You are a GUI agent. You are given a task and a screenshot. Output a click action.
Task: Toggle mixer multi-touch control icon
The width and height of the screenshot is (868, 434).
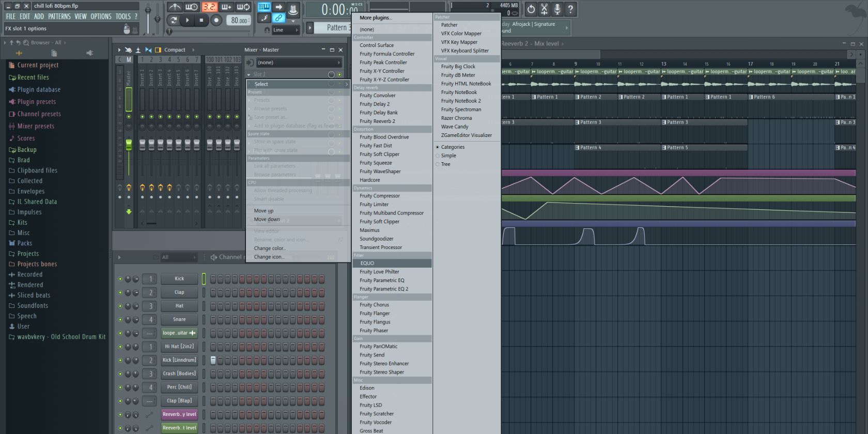tap(128, 50)
